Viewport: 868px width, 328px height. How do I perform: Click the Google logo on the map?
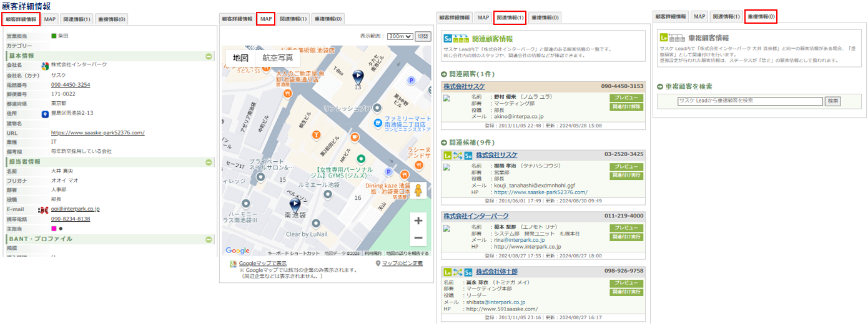pyautogui.click(x=237, y=250)
